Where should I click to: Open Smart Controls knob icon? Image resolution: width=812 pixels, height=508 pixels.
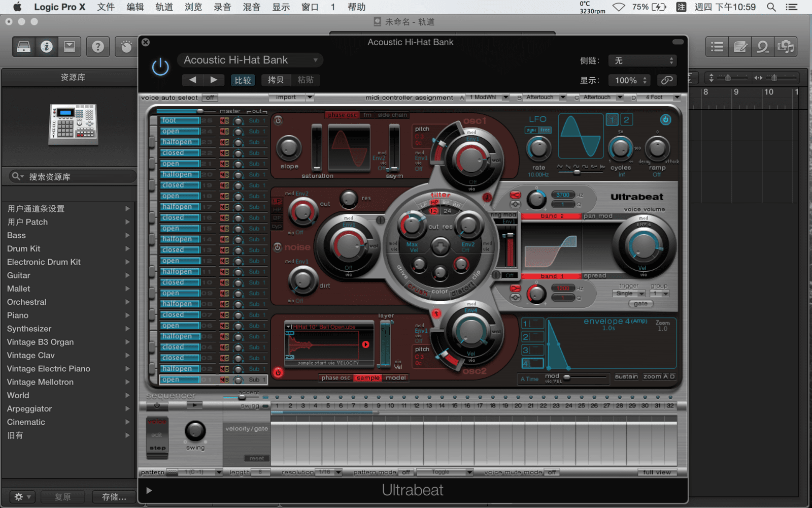pos(126,47)
